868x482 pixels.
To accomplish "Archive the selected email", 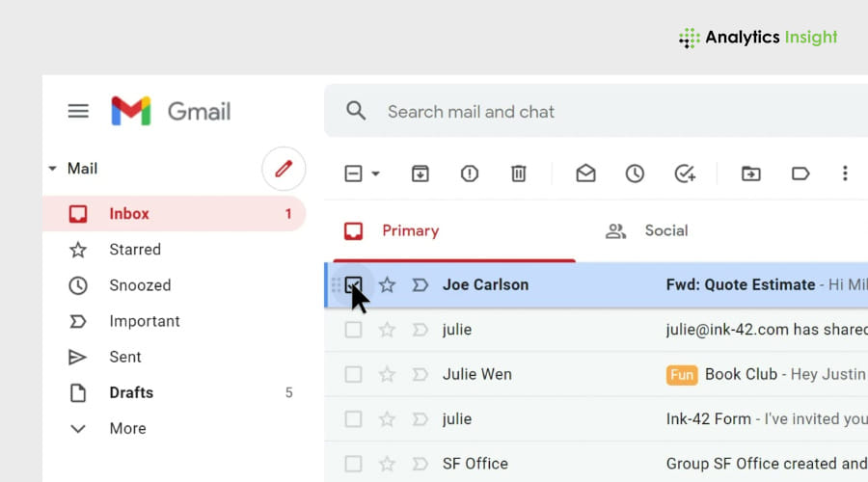I will (420, 174).
